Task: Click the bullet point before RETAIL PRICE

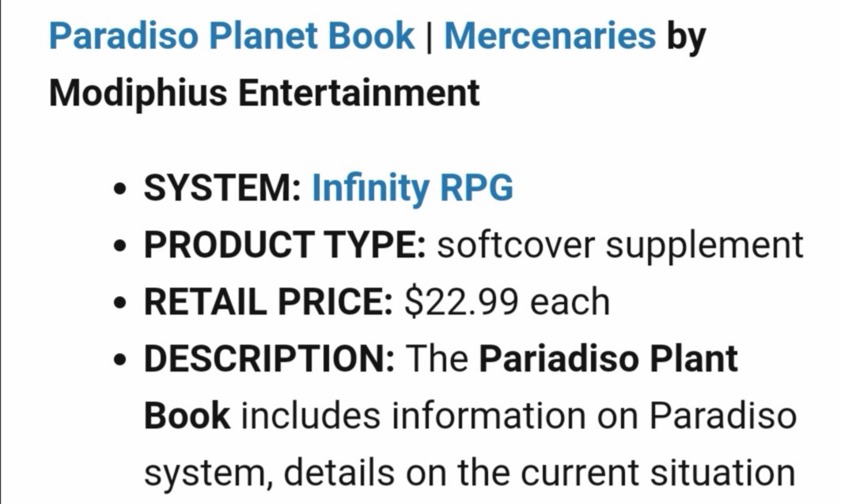Action: point(121,303)
